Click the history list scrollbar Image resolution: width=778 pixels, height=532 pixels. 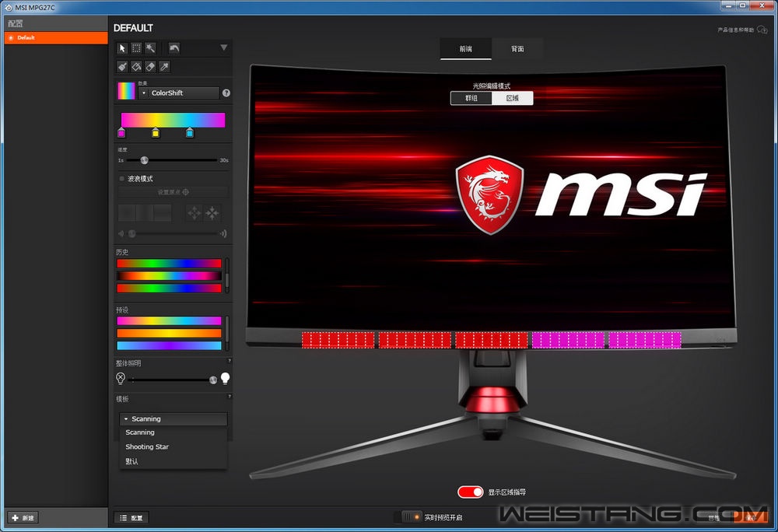(227, 275)
